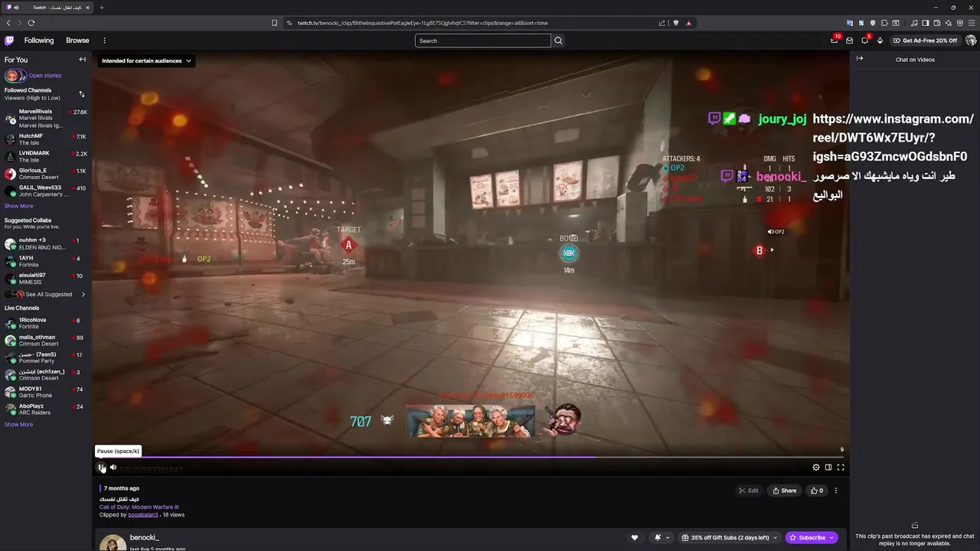This screenshot has width=980, height=551.
Task: Expand Intended for certain audiences dropdown
Action: pos(146,60)
